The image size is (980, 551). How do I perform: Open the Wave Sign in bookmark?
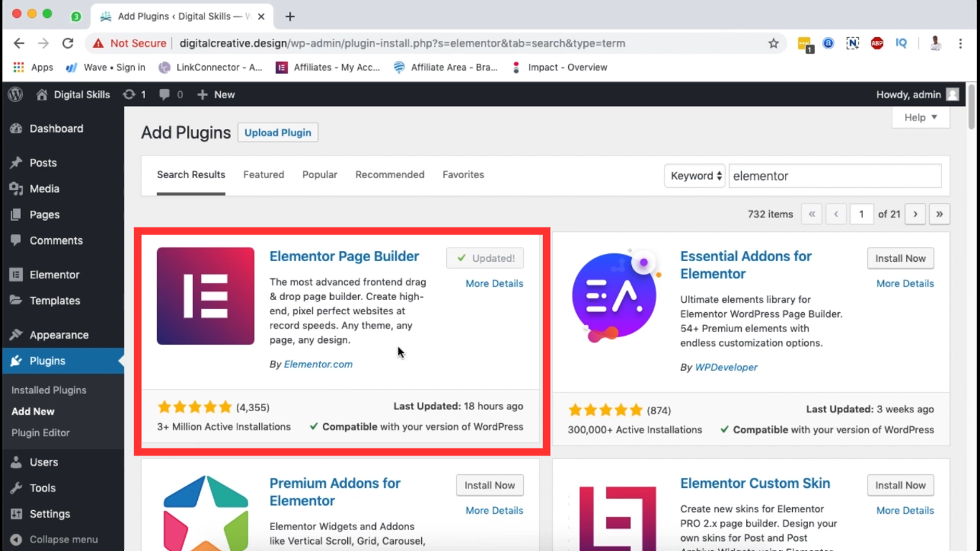click(x=105, y=67)
